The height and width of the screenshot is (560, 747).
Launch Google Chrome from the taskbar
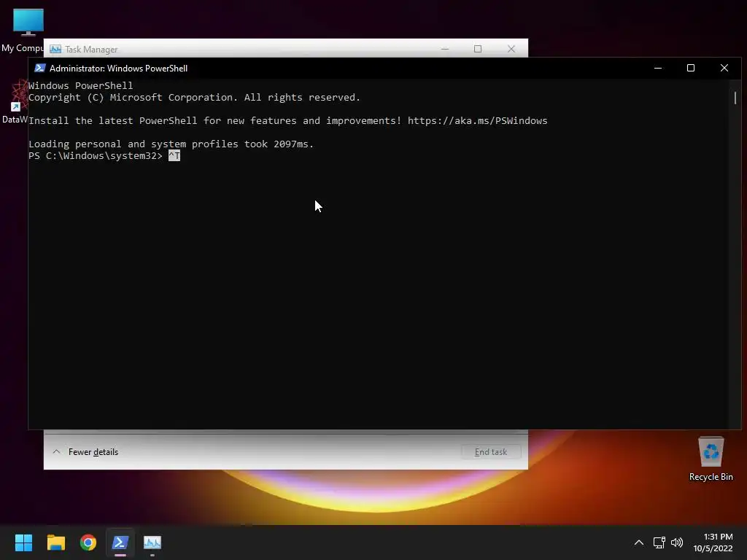point(88,542)
